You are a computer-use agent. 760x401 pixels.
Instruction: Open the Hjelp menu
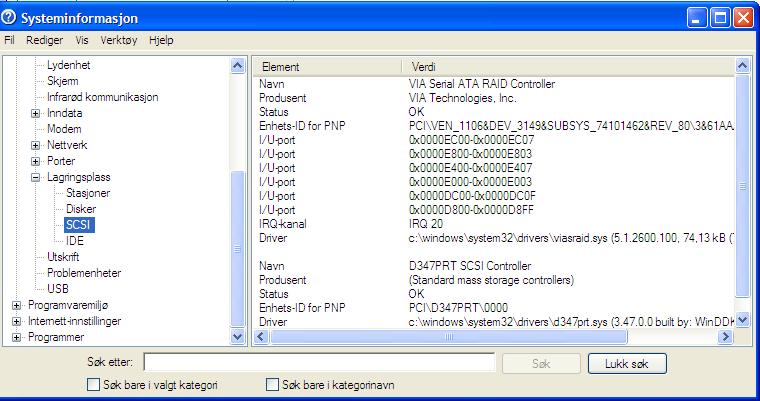point(161,40)
